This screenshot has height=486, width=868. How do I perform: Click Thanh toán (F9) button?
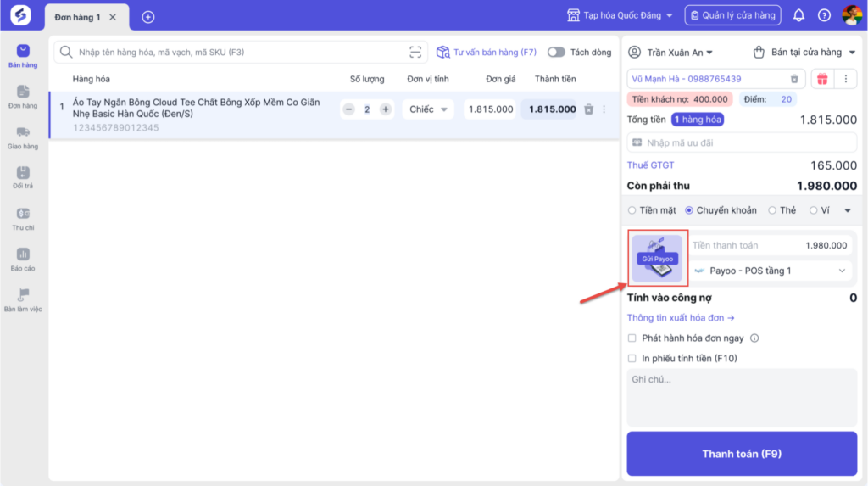742,454
